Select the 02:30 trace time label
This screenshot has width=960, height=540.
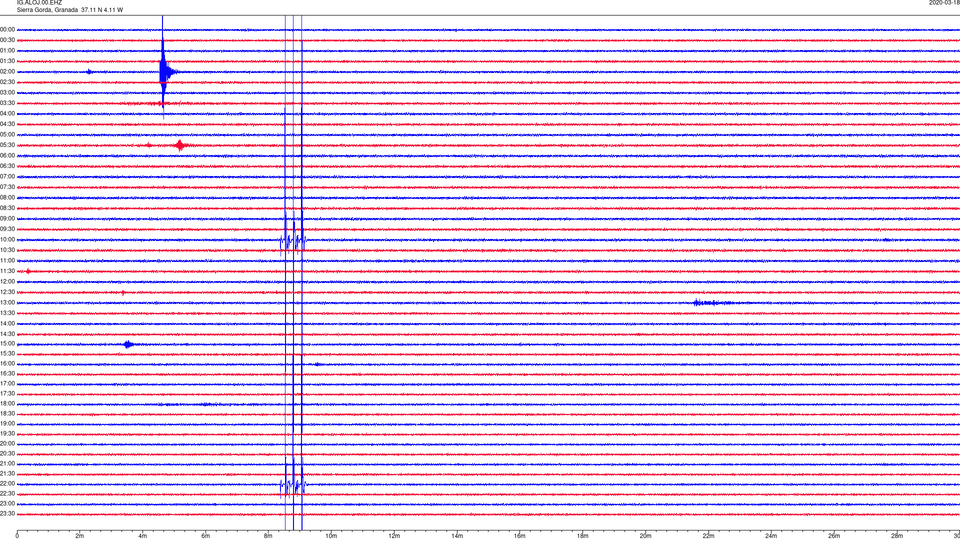tap(7, 82)
